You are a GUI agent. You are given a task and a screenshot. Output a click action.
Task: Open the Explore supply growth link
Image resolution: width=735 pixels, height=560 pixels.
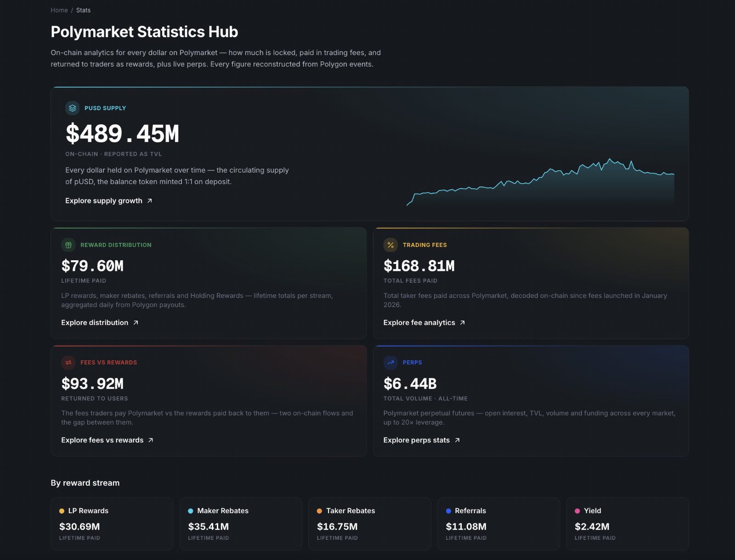(x=109, y=201)
